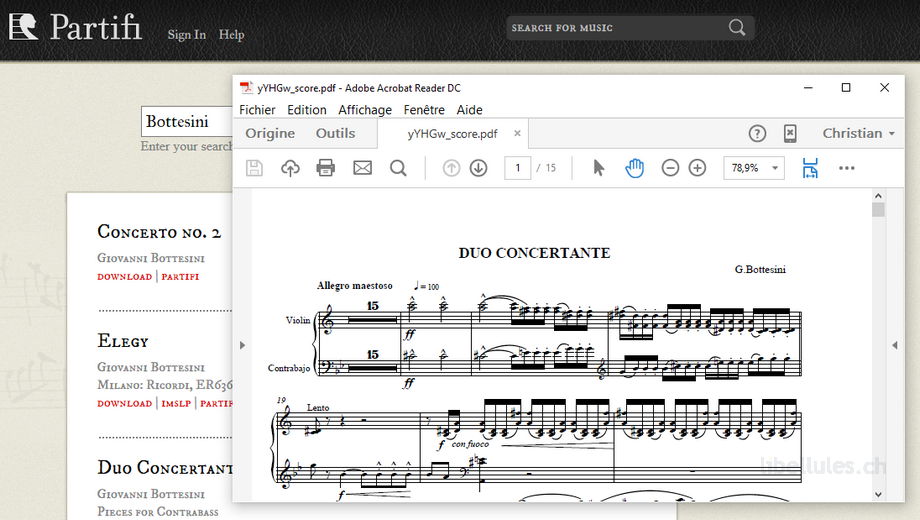
Task: Click the scrollbar up arrow in Acrobat
Action: (x=878, y=195)
